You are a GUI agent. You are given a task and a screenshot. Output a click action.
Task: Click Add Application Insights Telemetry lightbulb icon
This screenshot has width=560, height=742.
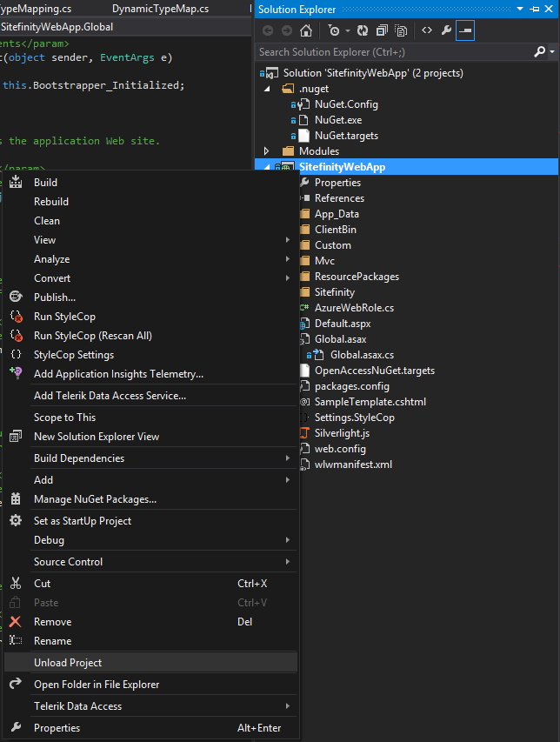click(16, 373)
